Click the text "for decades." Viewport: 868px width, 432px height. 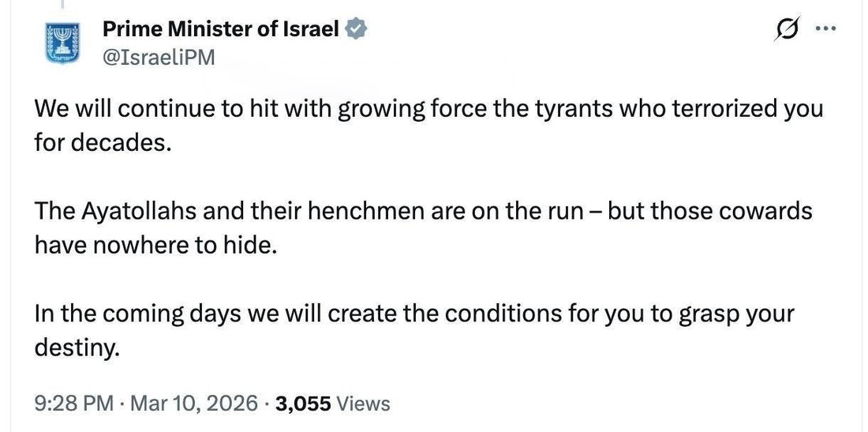103,145
